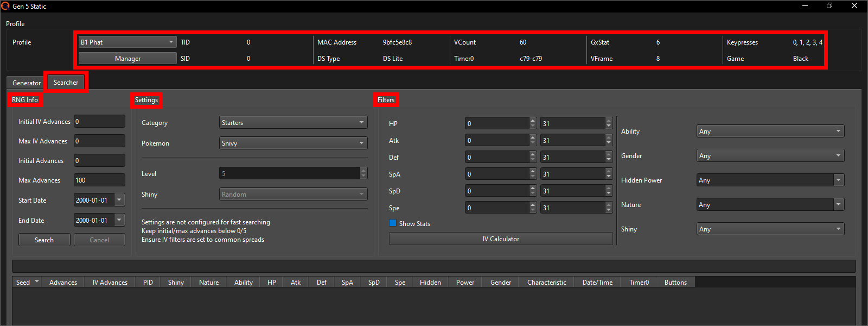Click the Gender column header

click(501, 282)
